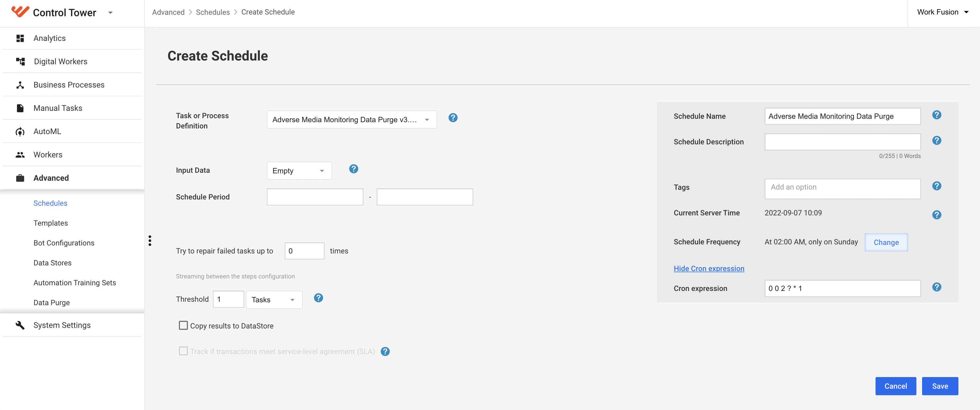Open Automation Training Sets submenu item

75,282
